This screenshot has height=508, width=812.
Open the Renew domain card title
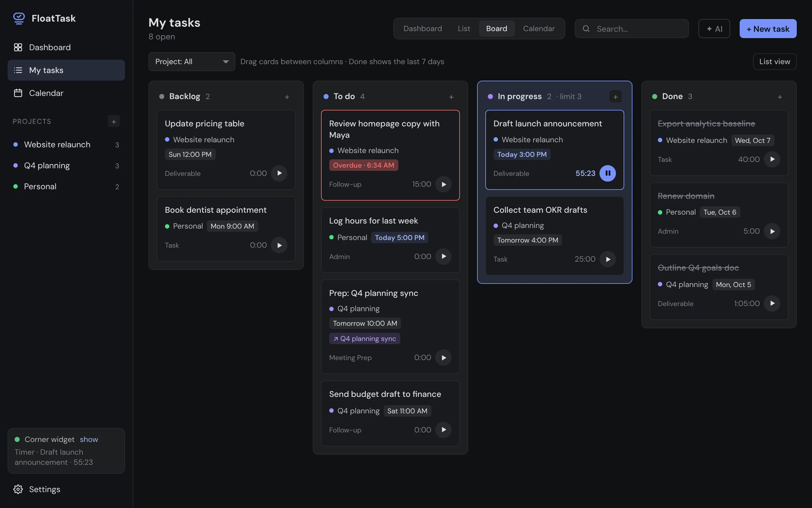[686, 196]
